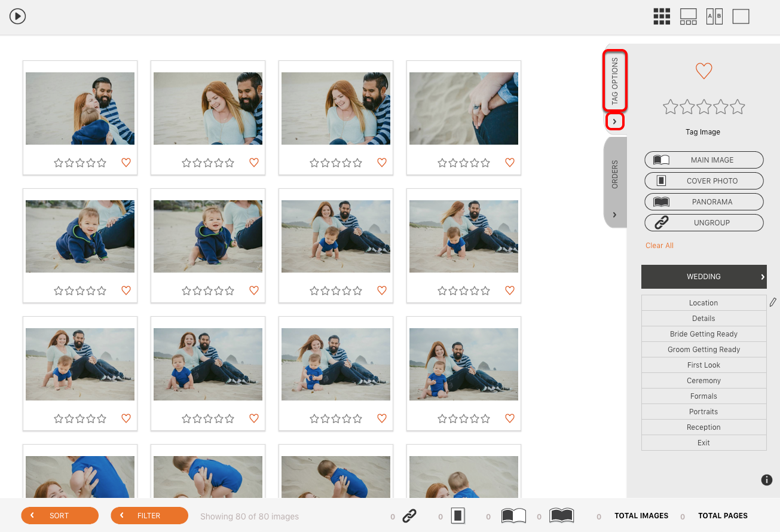Favorite the second photo in row one
The width and height of the screenshot is (780, 532).
pos(254,163)
